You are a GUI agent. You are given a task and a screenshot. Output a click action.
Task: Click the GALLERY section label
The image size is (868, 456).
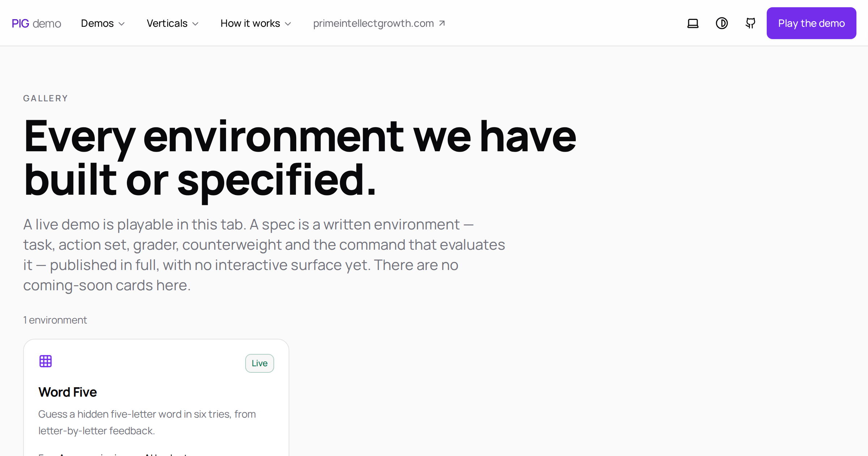click(x=46, y=98)
